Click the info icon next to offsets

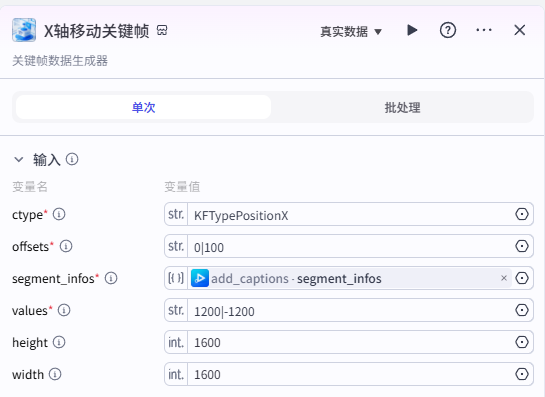coord(66,246)
